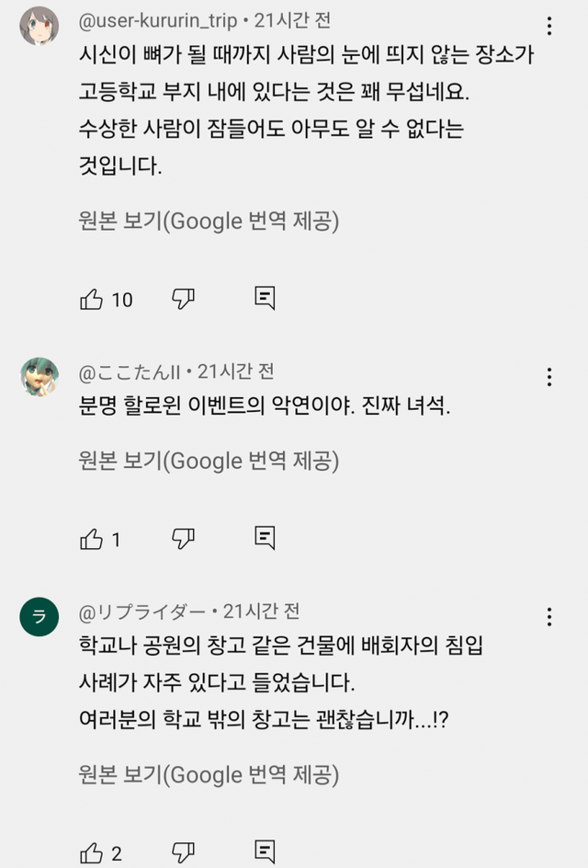Image resolution: width=588 pixels, height=868 pixels.
Task: Dislike @ここたんII's comment
Action: 183,537
